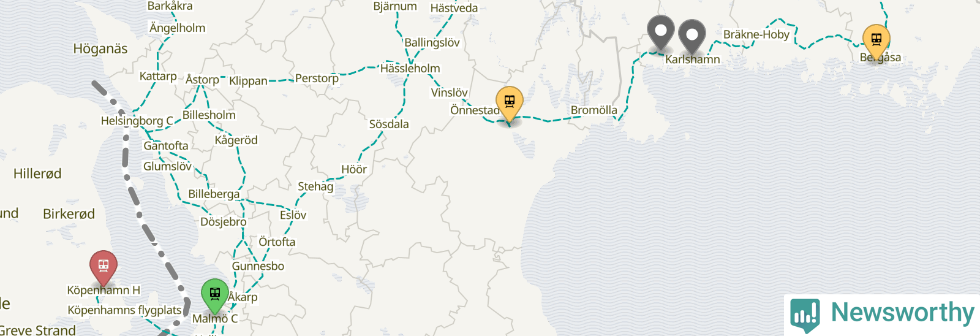Select the Helsingborg C label

click(x=137, y=121)
